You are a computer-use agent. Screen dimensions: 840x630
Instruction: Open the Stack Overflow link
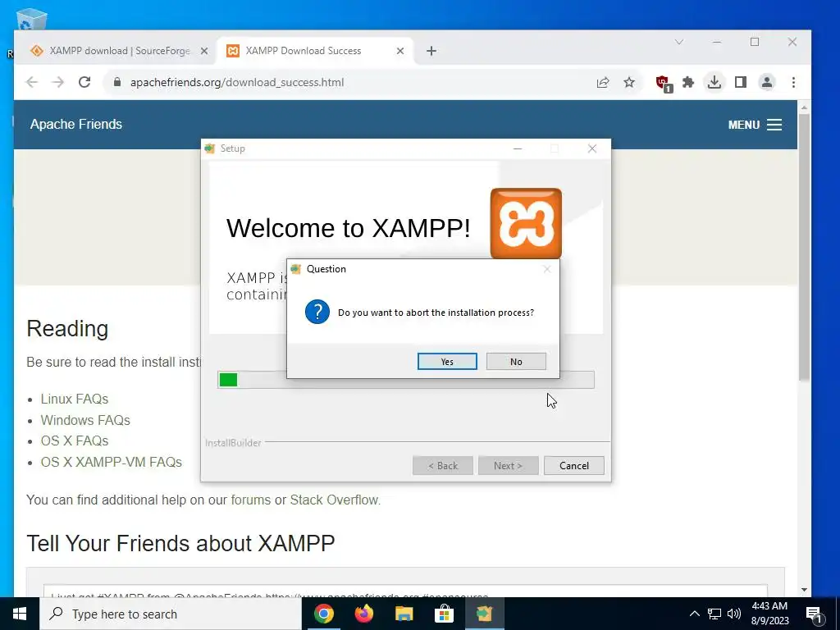[335, 500]
